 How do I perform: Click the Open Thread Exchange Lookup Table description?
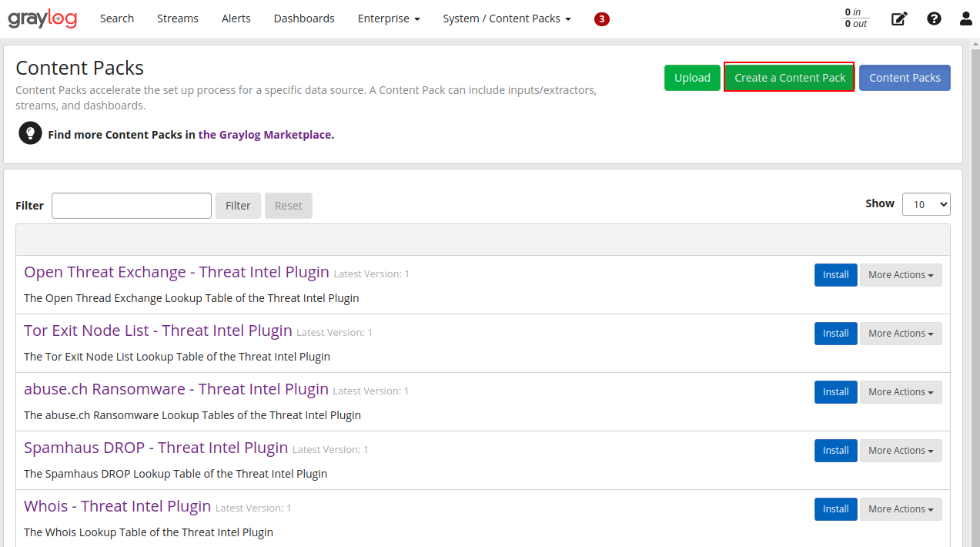tap(192, 298)
